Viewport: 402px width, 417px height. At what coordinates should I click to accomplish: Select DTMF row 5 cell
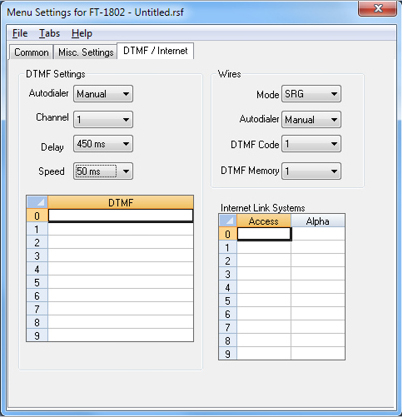coord(120,282)
